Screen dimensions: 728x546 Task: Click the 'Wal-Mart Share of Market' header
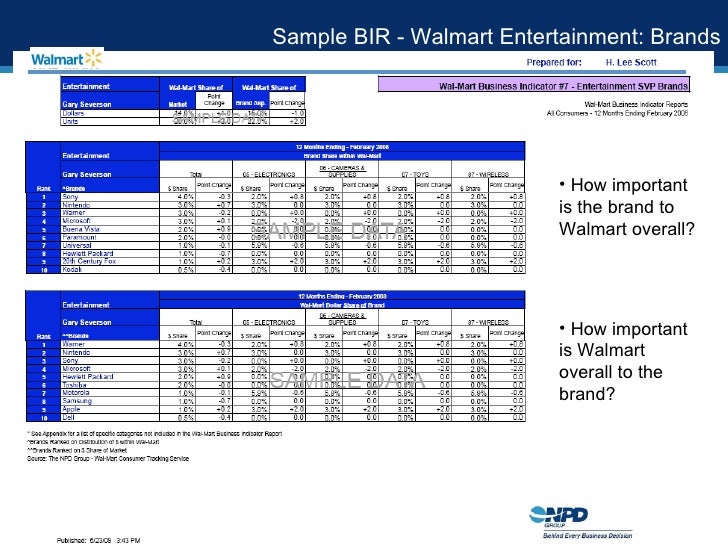195,95
